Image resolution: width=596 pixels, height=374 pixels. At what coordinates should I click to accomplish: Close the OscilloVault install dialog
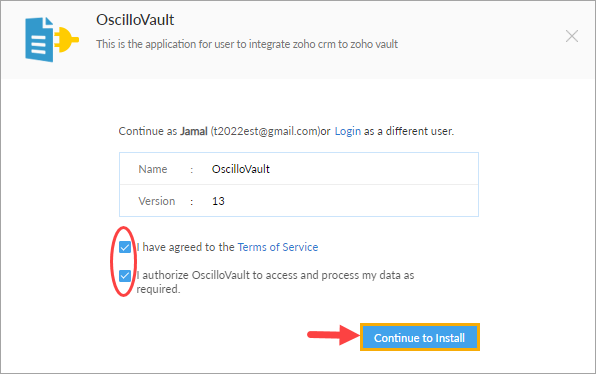(x=572, y=36)
